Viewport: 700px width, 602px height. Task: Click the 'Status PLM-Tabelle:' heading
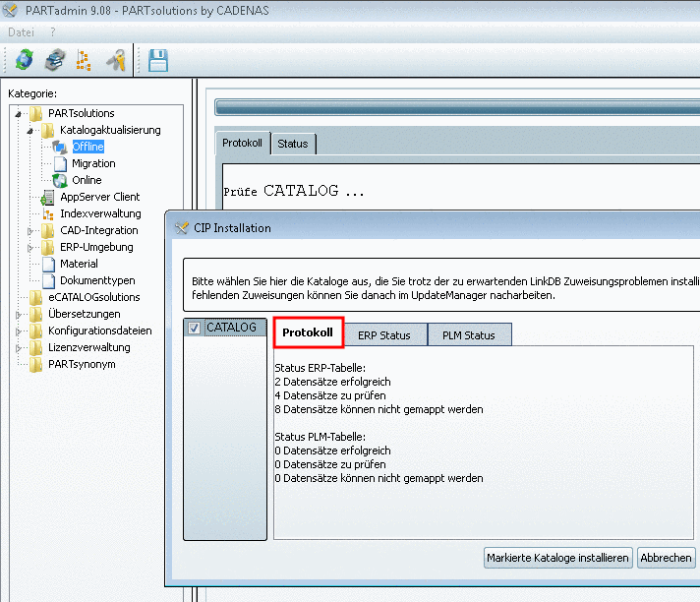pyautogui.click(x=321, y=437)
